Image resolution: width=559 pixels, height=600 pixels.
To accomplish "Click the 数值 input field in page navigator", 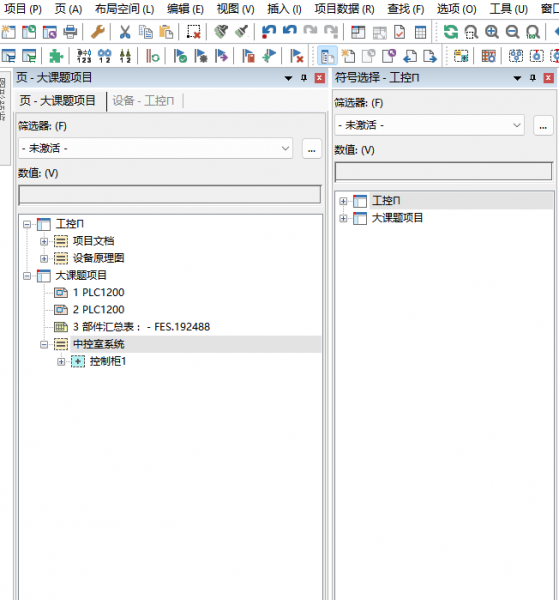I will (x=169, y=194).
